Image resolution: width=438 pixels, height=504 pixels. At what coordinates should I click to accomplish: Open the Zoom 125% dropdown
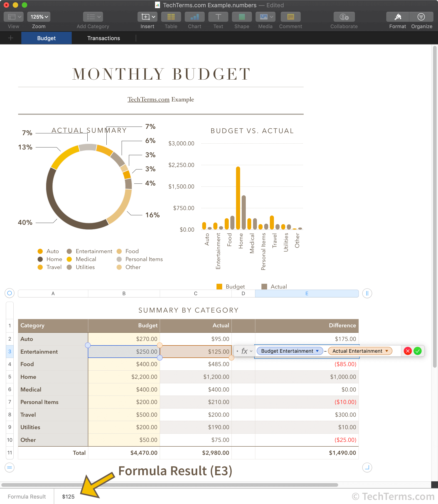click(39, 17)
